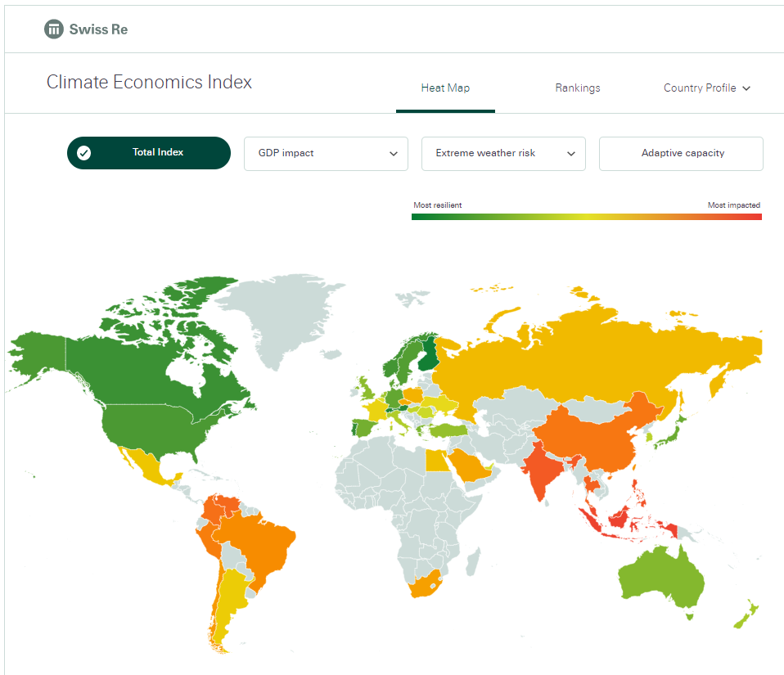Switch to the Heat Map tab
This screenshot has width=784, height=675.
click(445, 88)
